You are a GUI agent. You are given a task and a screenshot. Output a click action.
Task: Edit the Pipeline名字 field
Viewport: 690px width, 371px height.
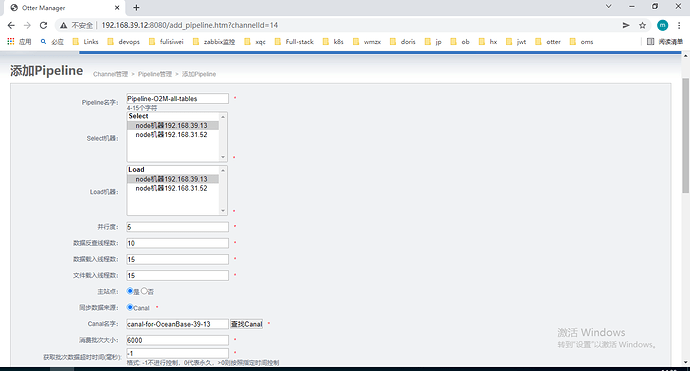pos(177,99)
